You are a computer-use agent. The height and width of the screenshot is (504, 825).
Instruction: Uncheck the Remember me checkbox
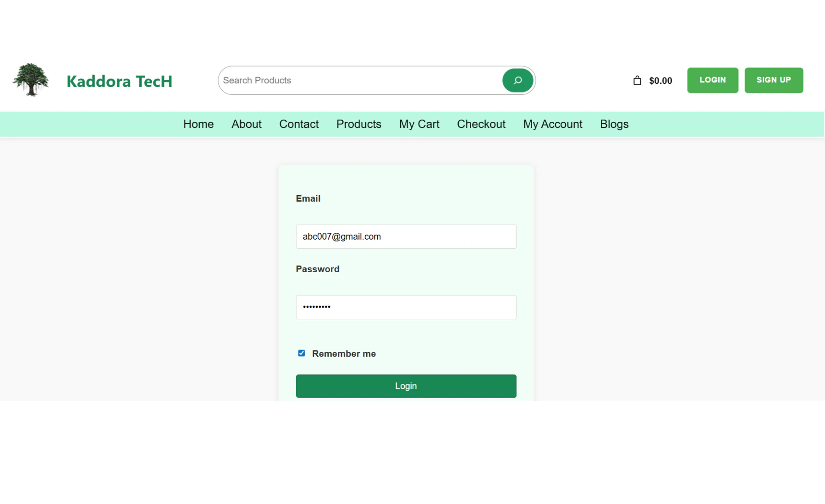pos(301,353)
